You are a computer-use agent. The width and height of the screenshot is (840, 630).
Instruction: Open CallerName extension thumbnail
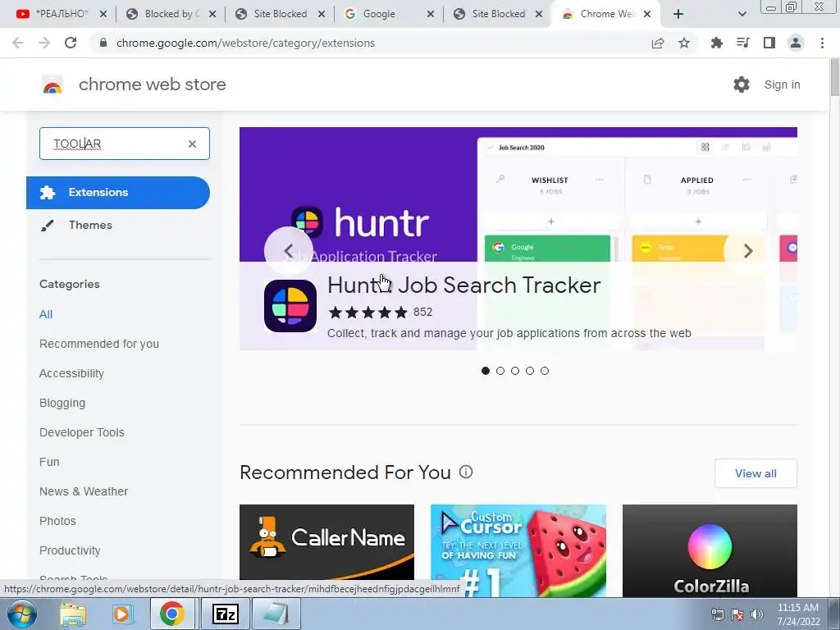[326, 542]
